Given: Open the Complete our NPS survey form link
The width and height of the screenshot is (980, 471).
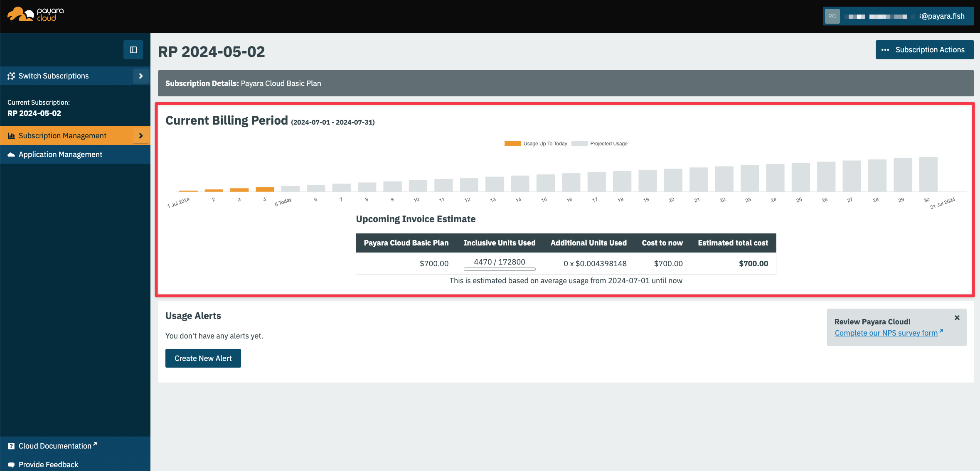Looking at the screenshot, I should coord(886,333).
